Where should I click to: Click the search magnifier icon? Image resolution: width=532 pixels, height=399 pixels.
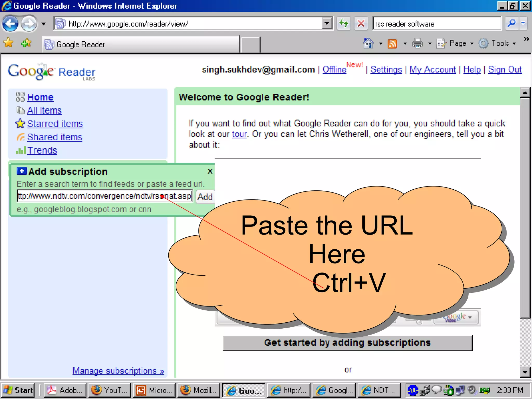point(512,24)
